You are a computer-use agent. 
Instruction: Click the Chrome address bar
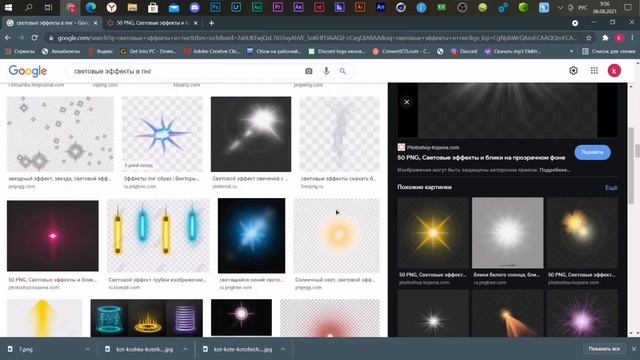(x=317, y=38)
